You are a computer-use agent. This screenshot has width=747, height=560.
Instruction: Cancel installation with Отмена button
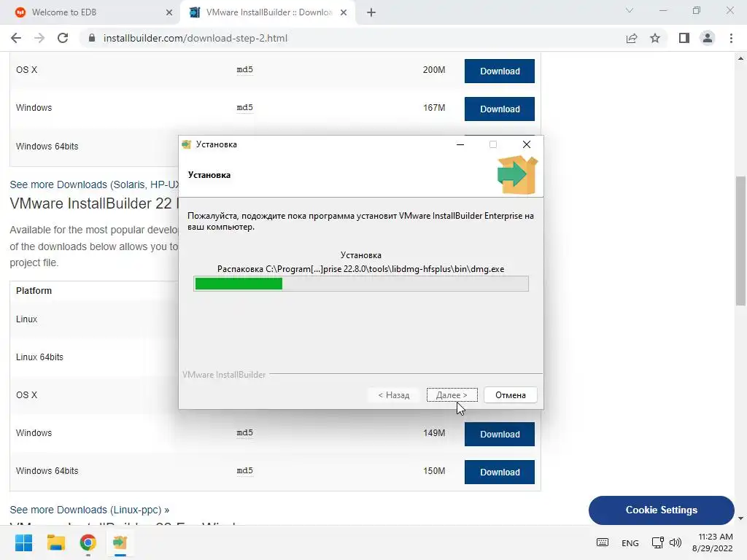(510, 395)
